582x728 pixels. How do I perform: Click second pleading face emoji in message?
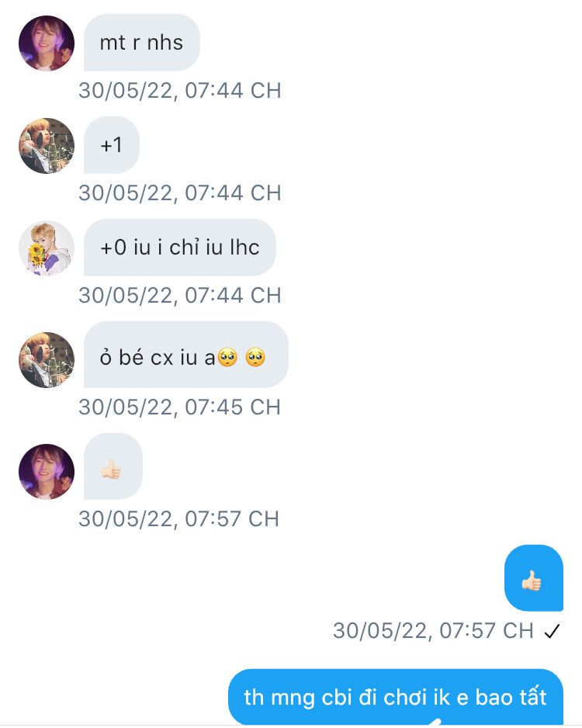(255, 358)
